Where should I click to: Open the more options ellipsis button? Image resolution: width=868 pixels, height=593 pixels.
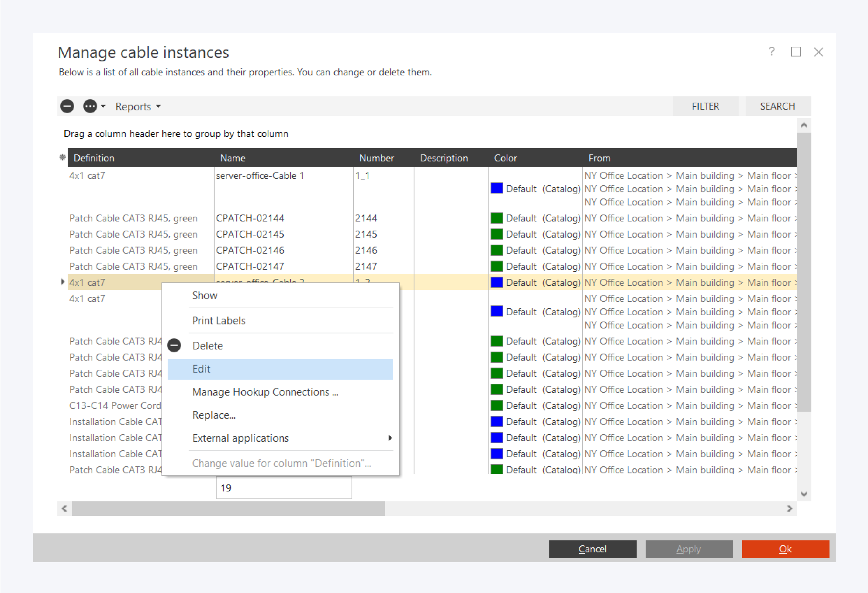tap(90, 106)
